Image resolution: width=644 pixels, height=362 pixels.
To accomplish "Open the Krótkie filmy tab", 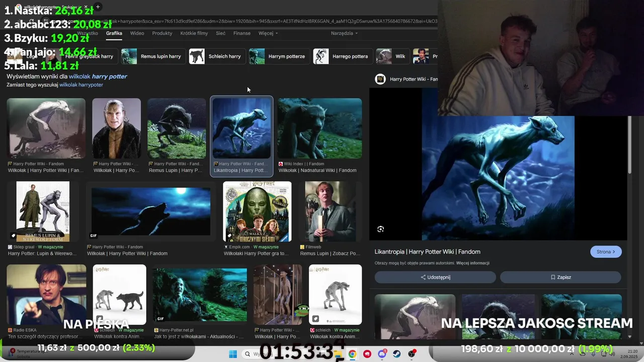I will (194, 33).
